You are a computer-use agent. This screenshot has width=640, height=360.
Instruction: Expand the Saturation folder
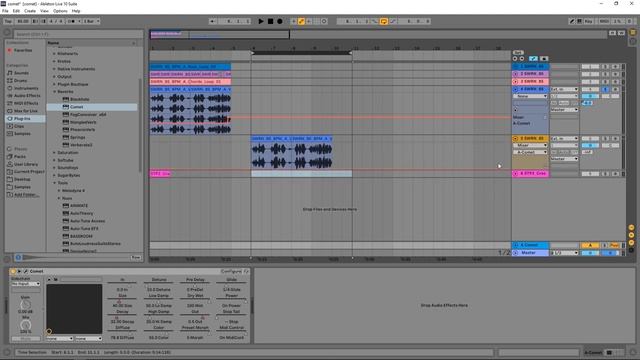click(x=54, y=153)
